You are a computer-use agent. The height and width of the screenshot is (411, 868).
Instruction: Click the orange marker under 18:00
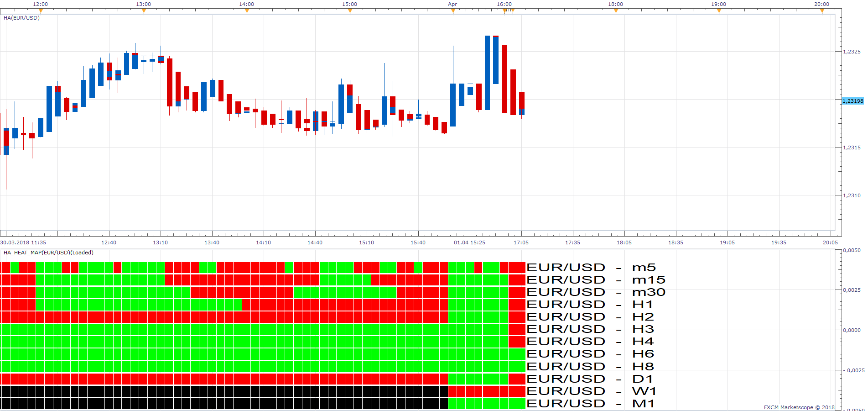coord(616,11)
